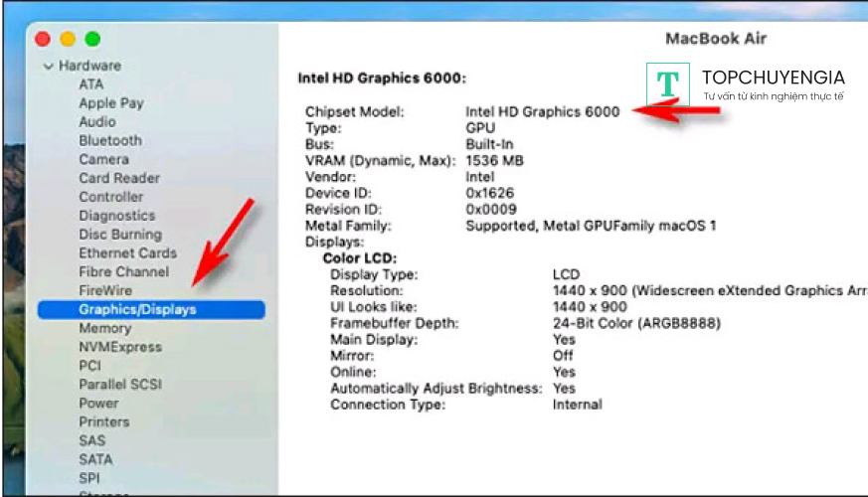Show Power hardware information
Image resolution: width=868 pixels, height=497 pixels.
pyautogui.click(x=98, y=404)
